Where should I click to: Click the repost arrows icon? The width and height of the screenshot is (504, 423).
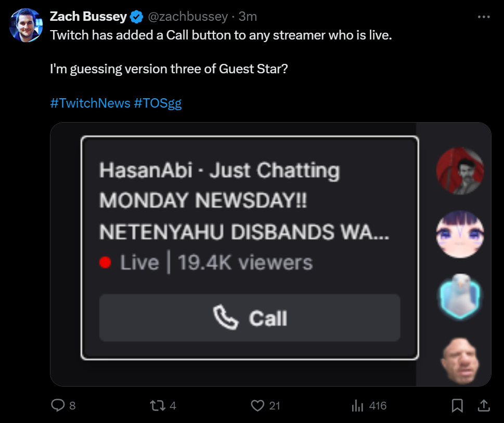tap(158, 405)
